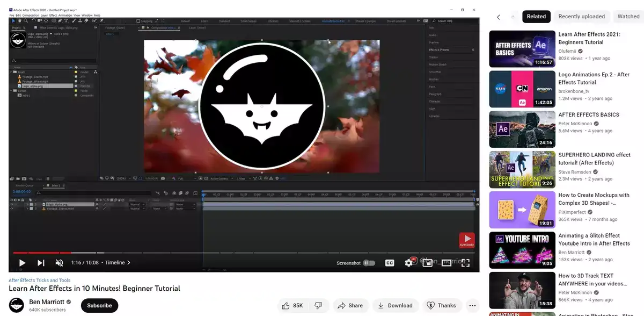The height and width of the screenshot is (316, 644).
Task: Open SUPERHERO LANDING effect tutorial title
Action: click(595, 159)
